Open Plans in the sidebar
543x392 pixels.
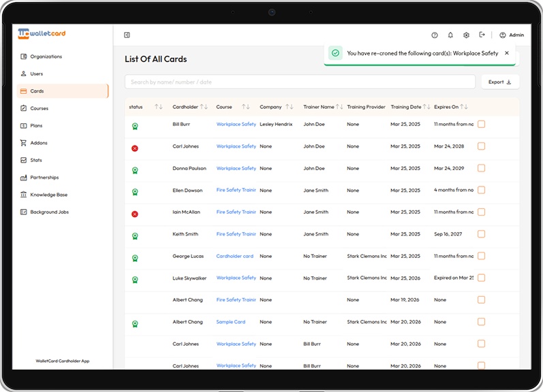click(62, 126)
